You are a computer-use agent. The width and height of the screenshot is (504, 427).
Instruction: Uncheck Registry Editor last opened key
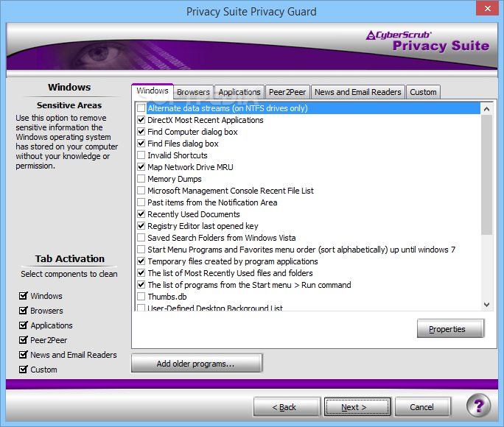[141, 226]
